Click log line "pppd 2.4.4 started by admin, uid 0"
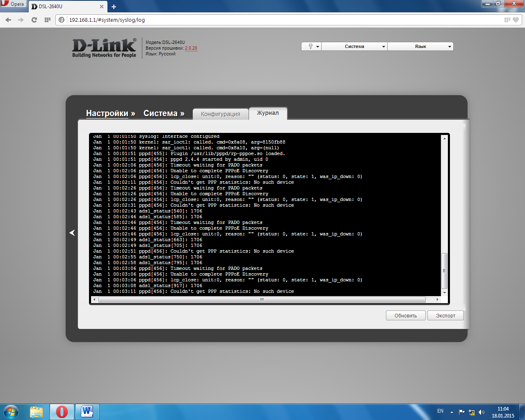 pos(180,159)
